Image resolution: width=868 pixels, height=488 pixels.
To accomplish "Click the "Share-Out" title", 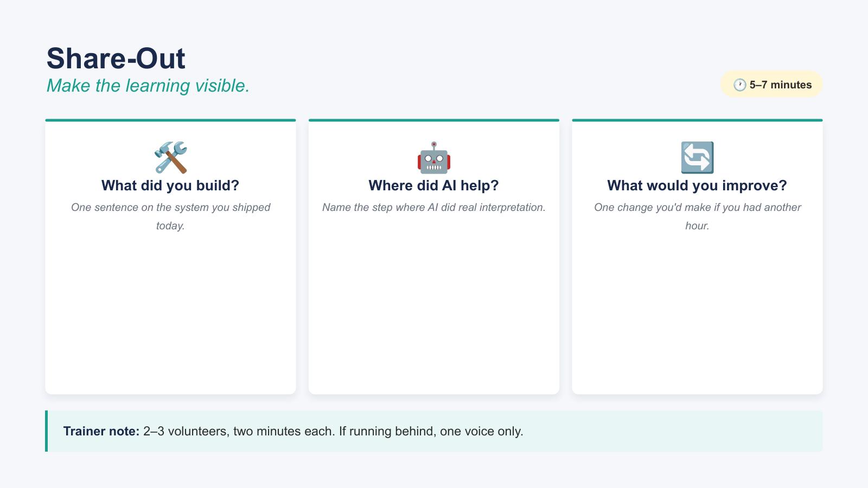I will tap(116, 58).
